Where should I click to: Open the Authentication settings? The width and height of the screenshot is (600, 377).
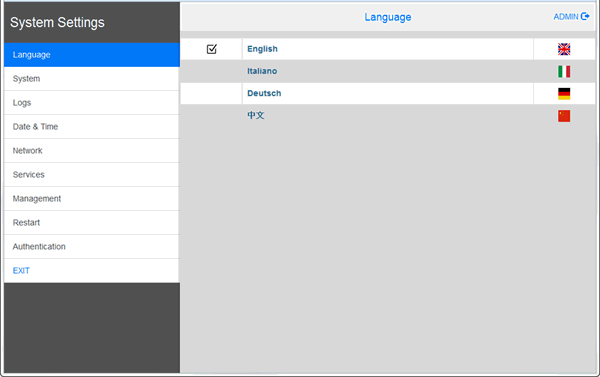(92, 246)
